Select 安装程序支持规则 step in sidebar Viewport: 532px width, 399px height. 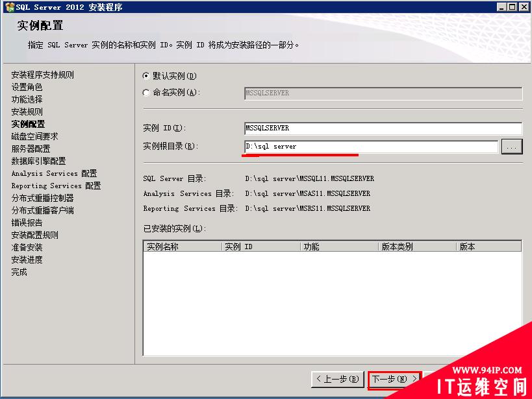pos(42,75)
